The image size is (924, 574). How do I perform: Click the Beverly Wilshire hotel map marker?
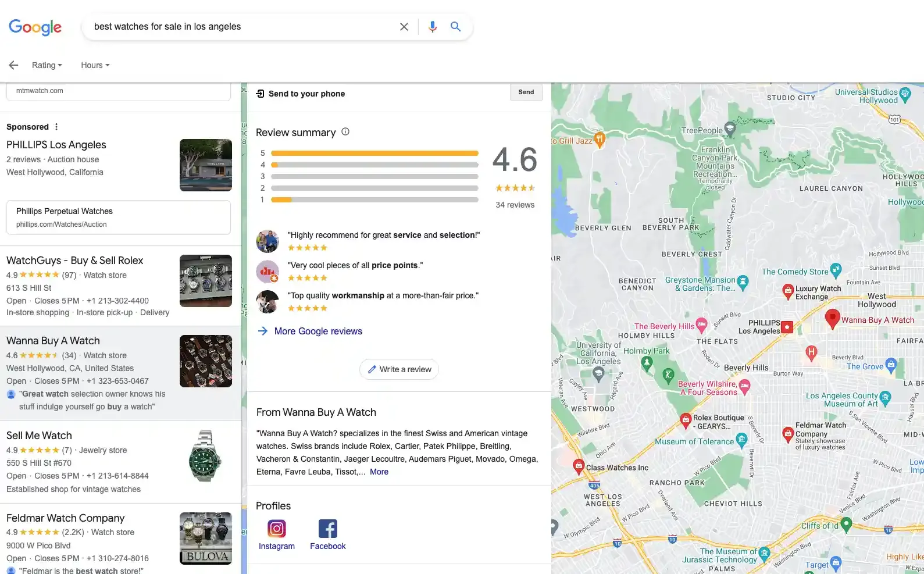745,386
